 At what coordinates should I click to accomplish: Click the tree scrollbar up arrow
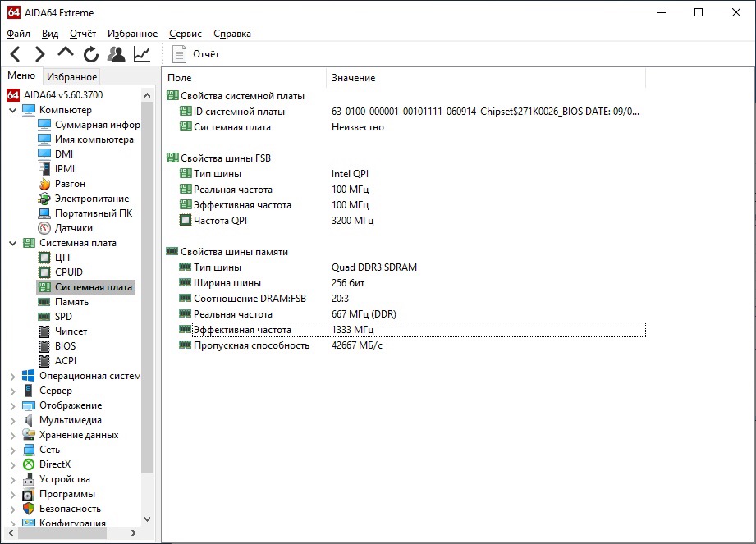click(x=148, y=95)
